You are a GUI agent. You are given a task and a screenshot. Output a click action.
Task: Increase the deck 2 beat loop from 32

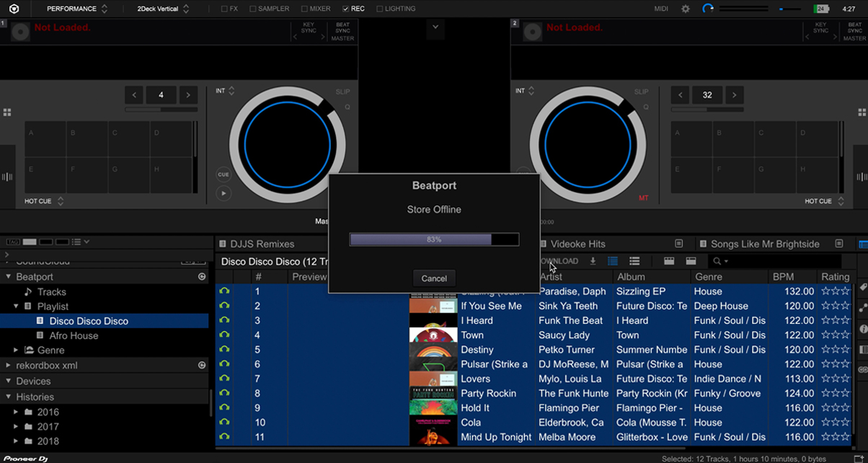pos(734,94)
